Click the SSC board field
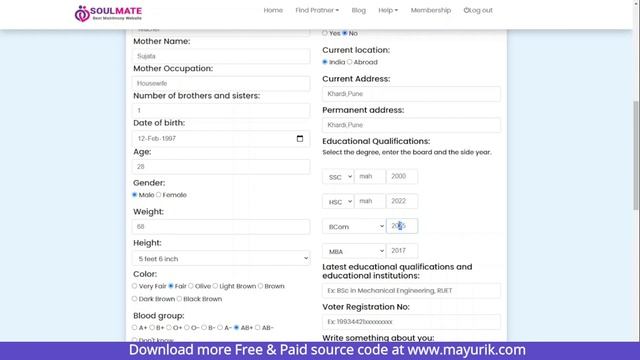Screen dimensions: 640x360 tap(370, 176)
